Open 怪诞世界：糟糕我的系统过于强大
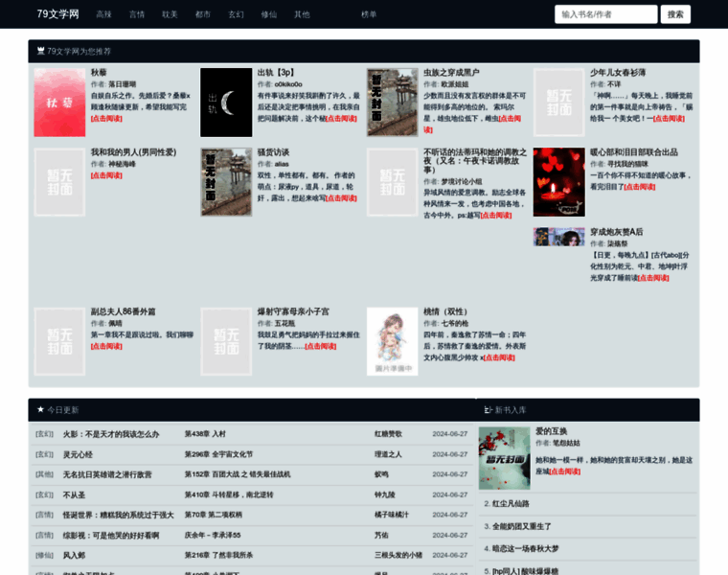This screenshot has height=575, width=728. point(119,515)
